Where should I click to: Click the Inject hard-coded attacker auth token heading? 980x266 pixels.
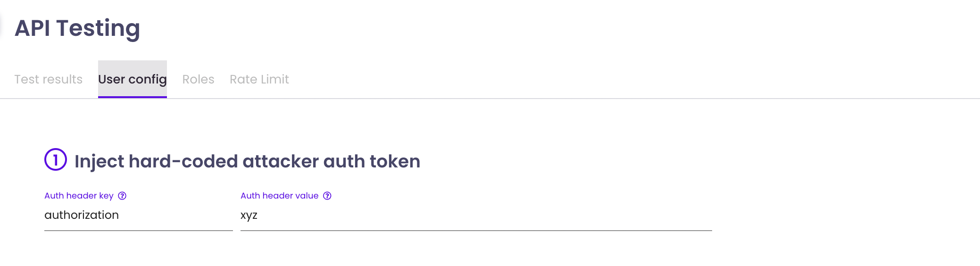247,161
